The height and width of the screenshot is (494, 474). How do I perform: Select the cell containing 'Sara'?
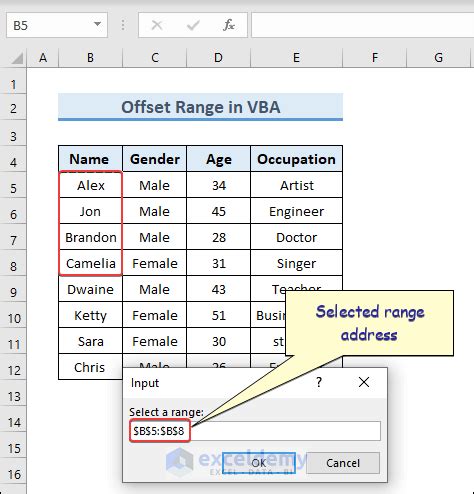click(x=90, y=341)
